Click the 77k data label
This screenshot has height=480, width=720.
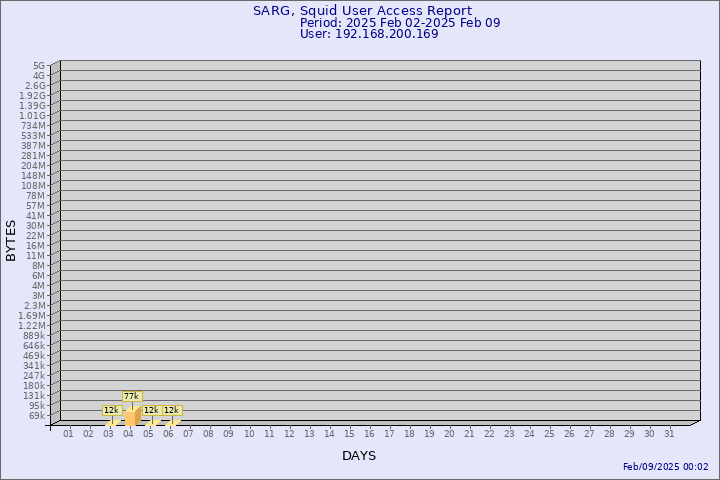pos(131,396)
